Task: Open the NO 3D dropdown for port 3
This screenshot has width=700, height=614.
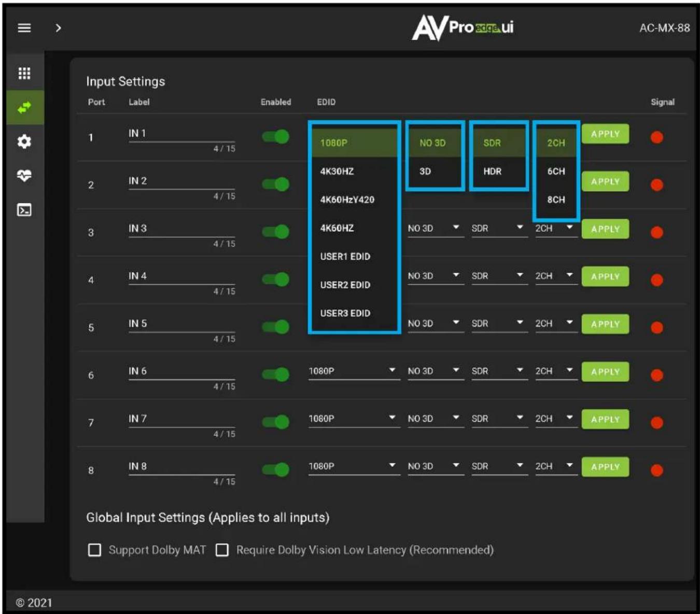Action: [x=436, y=229]
